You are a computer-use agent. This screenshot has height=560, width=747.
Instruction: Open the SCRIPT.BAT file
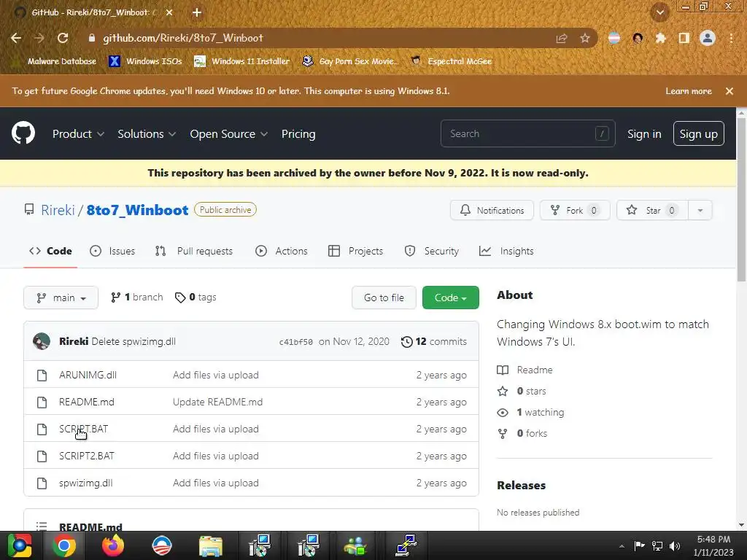[x=83, y=429]
